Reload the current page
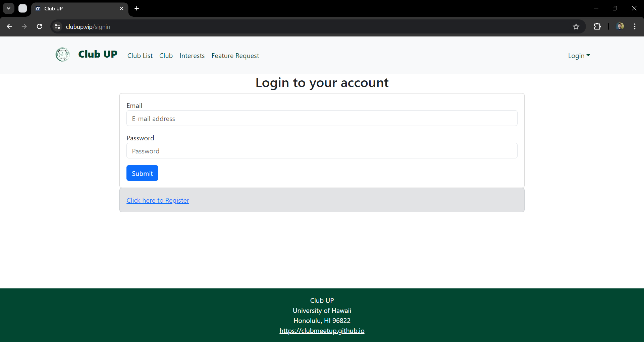 39,26
